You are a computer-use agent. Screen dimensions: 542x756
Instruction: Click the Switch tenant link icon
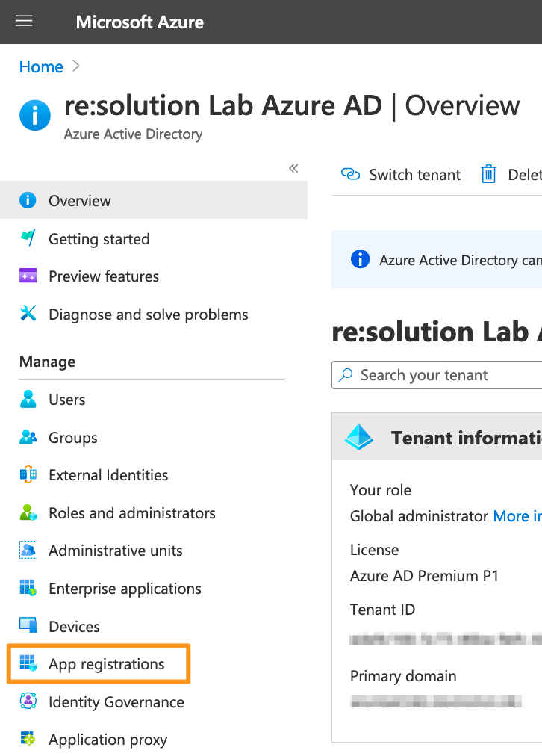click(x=350, y=173)
